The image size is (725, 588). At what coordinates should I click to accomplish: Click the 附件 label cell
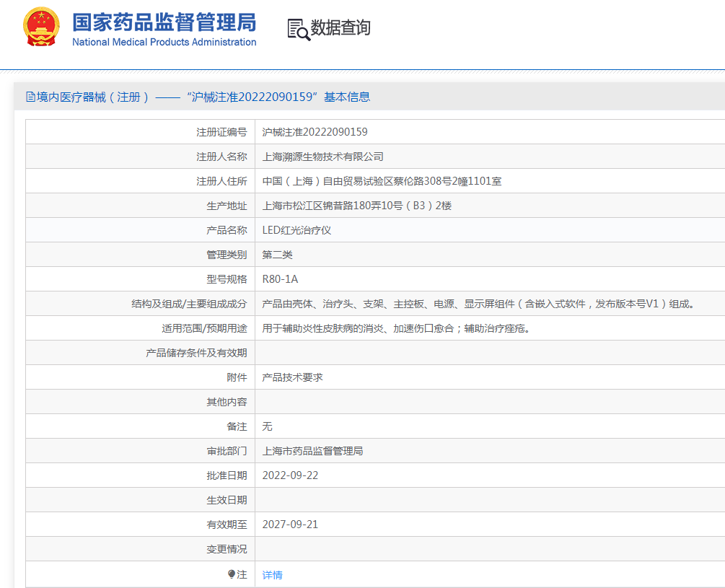141,377
